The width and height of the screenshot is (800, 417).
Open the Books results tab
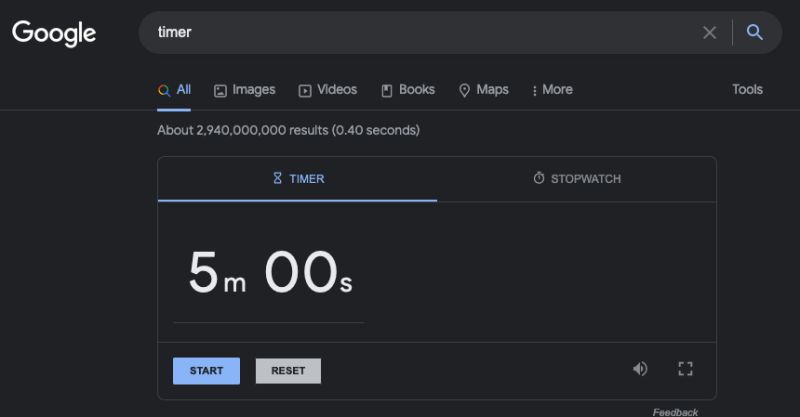pyautogui.click(x=408, y=90)
